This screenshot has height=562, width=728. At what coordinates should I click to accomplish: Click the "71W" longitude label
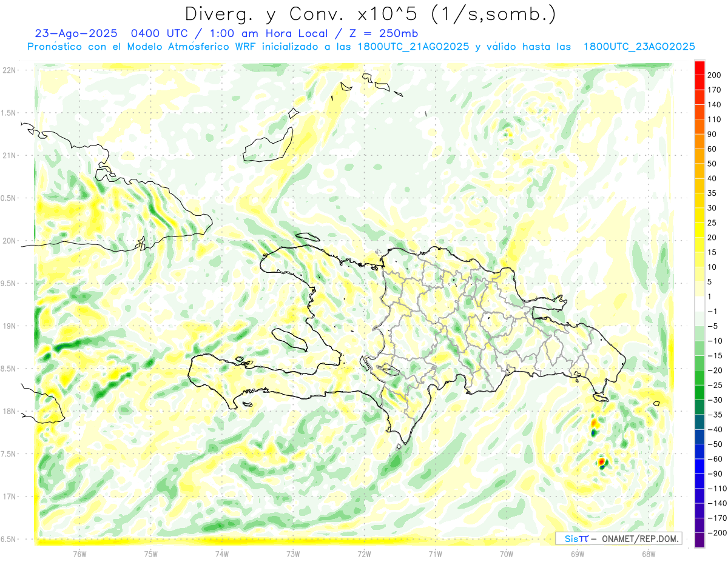(435, 554)
